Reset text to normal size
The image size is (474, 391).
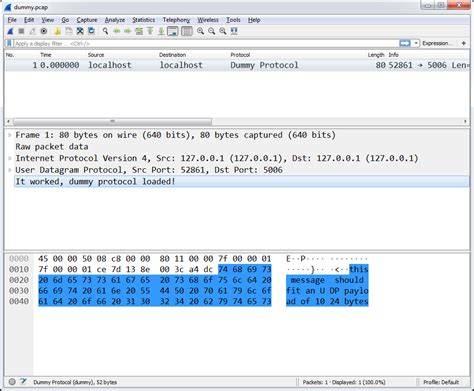coord(223,31)
